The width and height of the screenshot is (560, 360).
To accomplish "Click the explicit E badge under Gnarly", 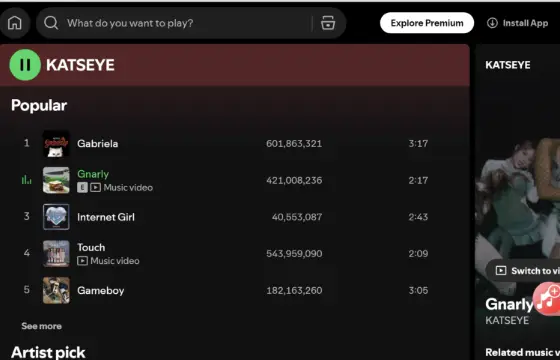I will pos(82,188).
